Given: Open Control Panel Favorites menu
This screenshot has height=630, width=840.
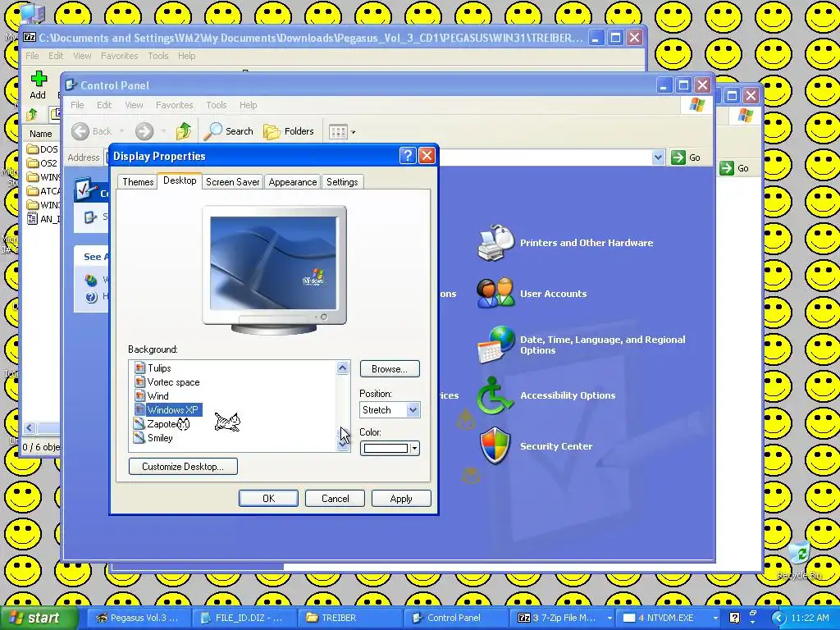Looking at the screenshot, I should point(174,105).
